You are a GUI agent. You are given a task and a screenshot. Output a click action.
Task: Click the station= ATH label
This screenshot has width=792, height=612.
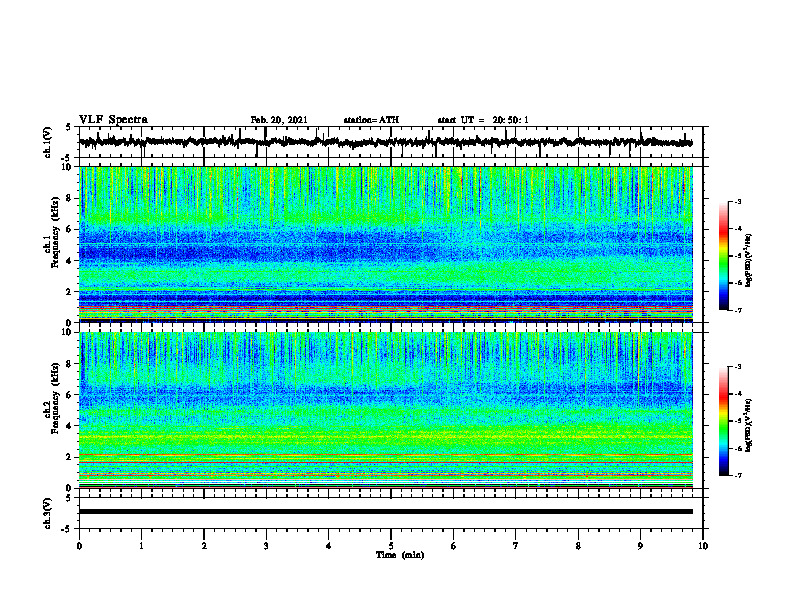(371, 120)
